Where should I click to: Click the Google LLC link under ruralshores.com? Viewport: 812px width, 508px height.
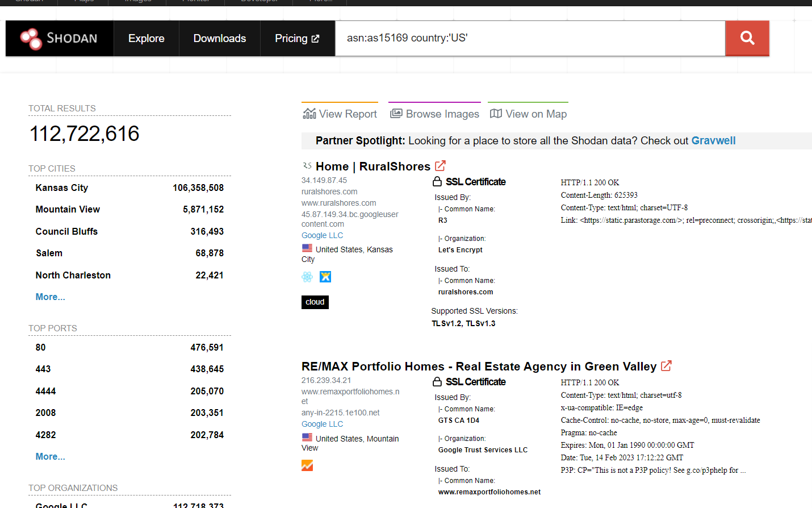pyautogui.click(x=322, y=235)
